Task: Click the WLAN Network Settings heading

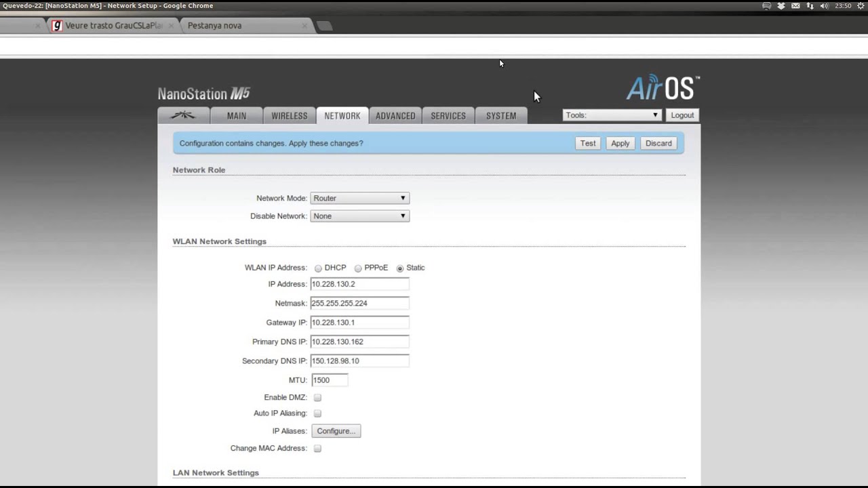Action: point(219,241)
